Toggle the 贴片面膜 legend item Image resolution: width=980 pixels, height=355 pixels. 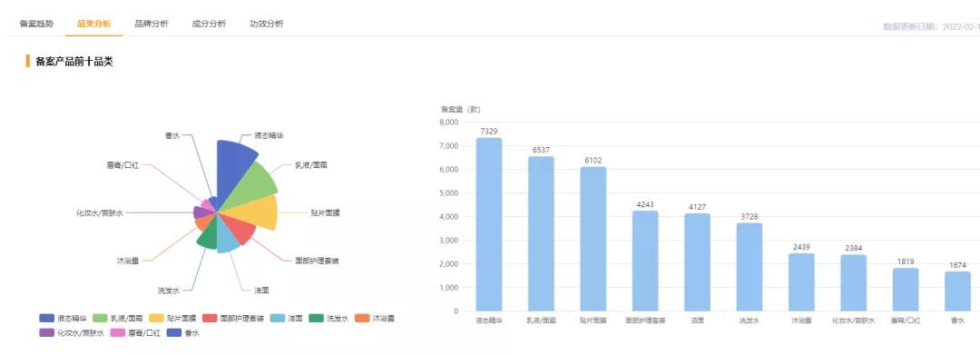click(171, 318)
